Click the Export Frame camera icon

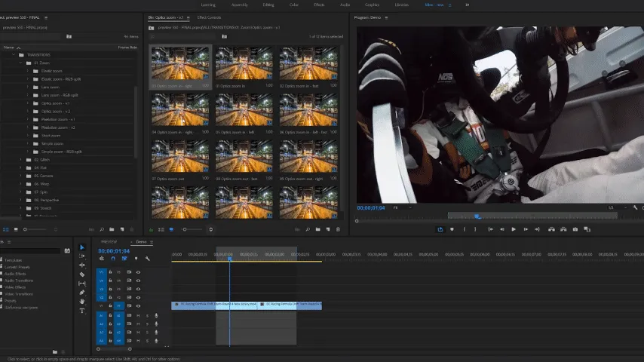pyautogui.click(x=575, y=229)
